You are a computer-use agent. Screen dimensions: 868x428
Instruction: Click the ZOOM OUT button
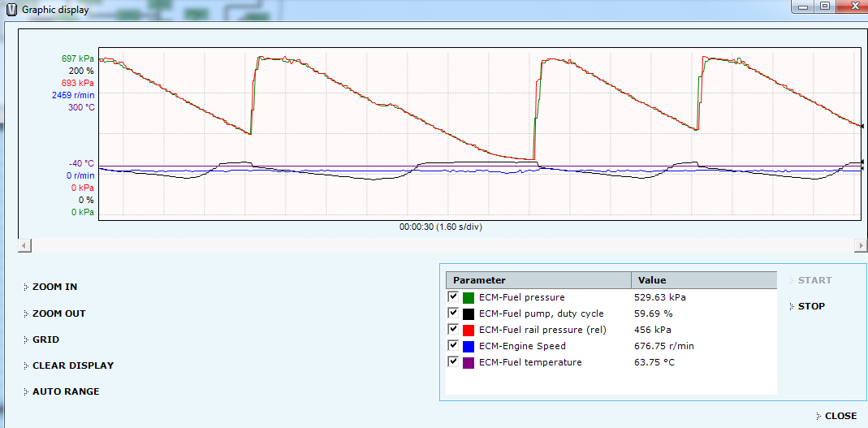tap(58, 313)
